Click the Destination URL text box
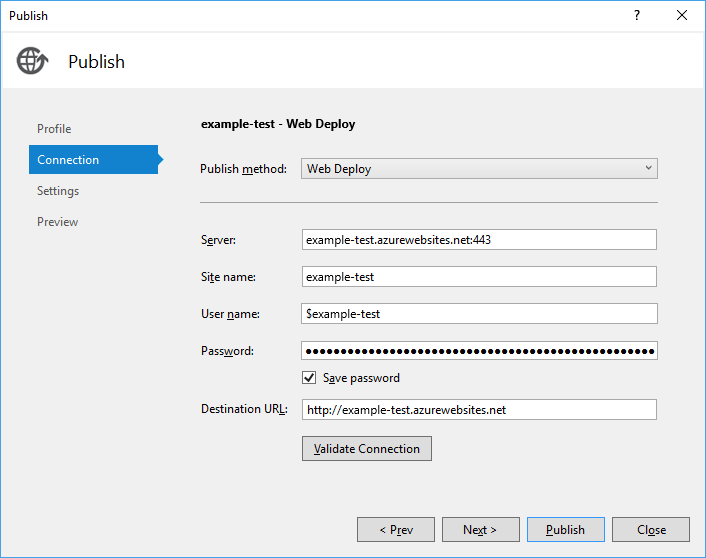Viewport: 706px width, 558px height. [479, 409]
